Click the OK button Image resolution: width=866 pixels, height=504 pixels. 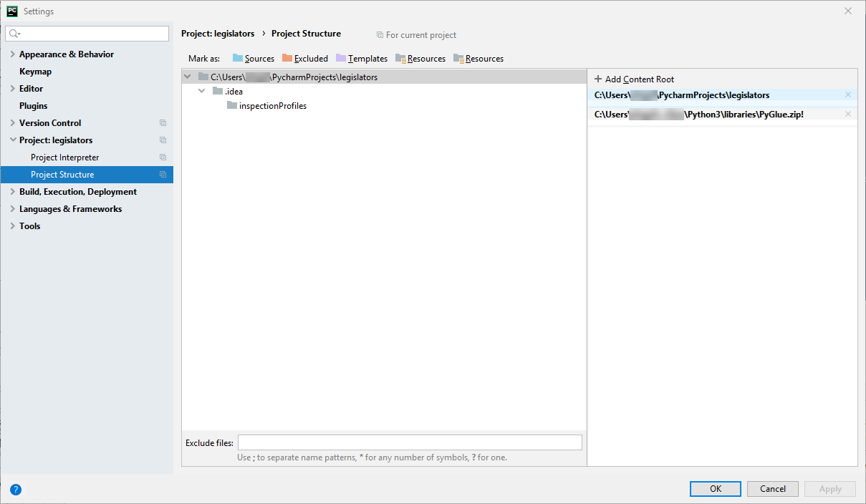[x=715, y=488]
